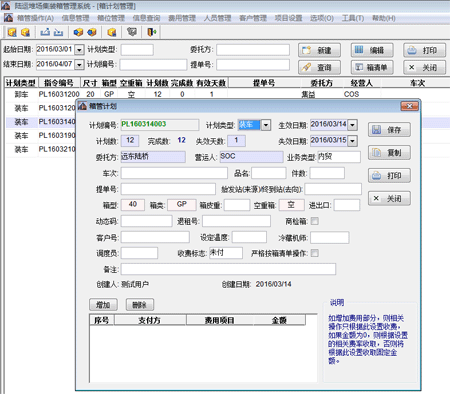The width and height of the screenshot is (450, 394).
Task: Click the 计划类型 filter field in main window
Action: tap(137, 50)
